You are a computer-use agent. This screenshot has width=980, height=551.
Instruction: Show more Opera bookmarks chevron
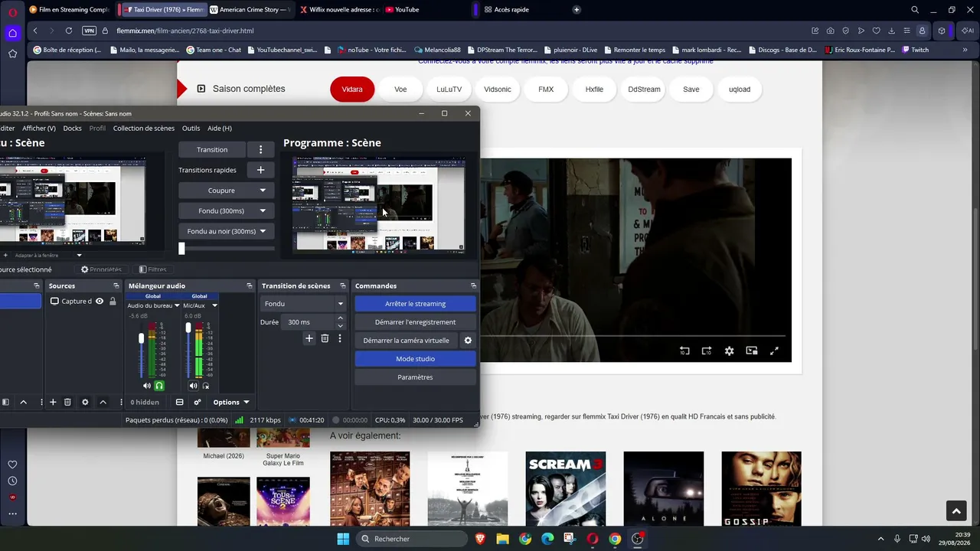pyautogui.click(x=963, y=50)
